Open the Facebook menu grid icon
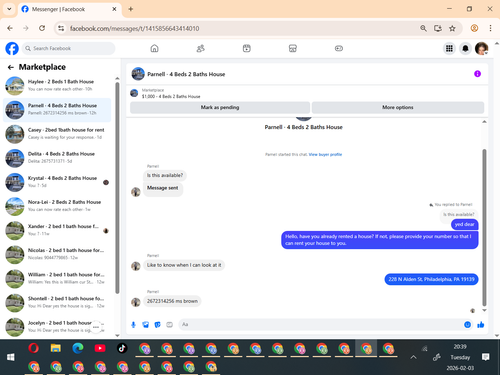The width and height of the screenshot is (500, 375). pyautogui.click(x=449, y=48)
